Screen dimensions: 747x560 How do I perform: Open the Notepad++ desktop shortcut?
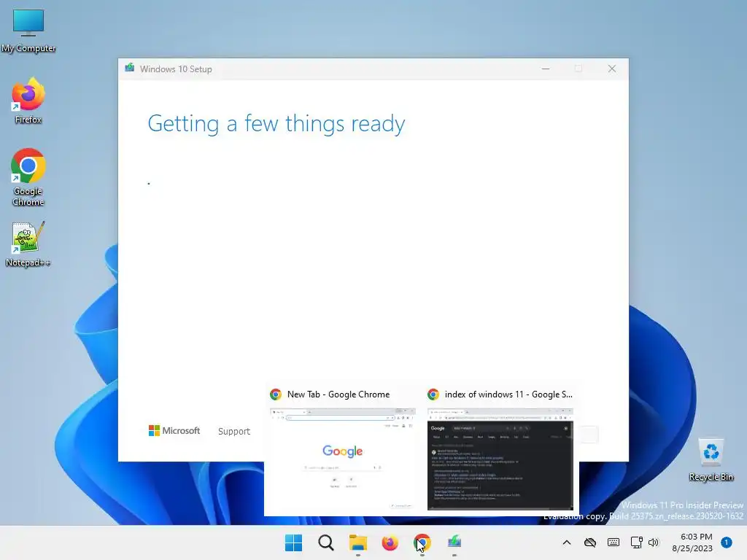pos(28,244)
